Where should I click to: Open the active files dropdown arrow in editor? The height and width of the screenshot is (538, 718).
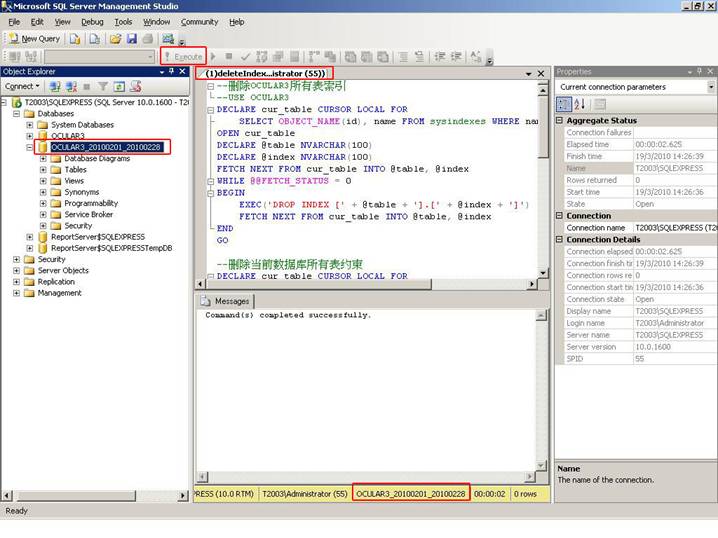click(x=528, y=74)
